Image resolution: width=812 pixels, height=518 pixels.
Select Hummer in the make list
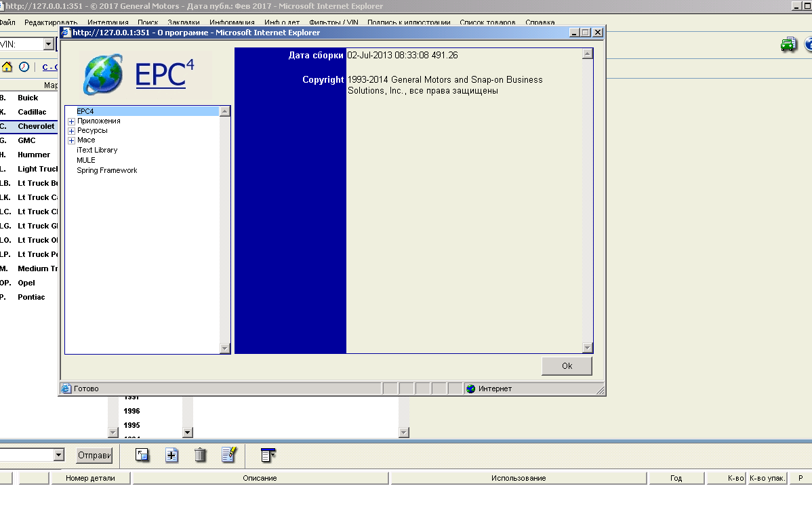[x=34, y=155]
